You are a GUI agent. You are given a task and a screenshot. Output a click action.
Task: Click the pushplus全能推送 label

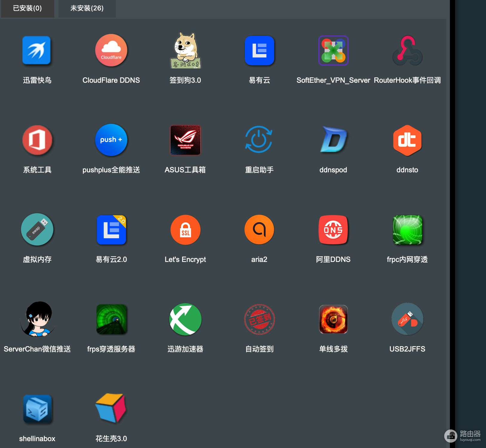(111, 170)
